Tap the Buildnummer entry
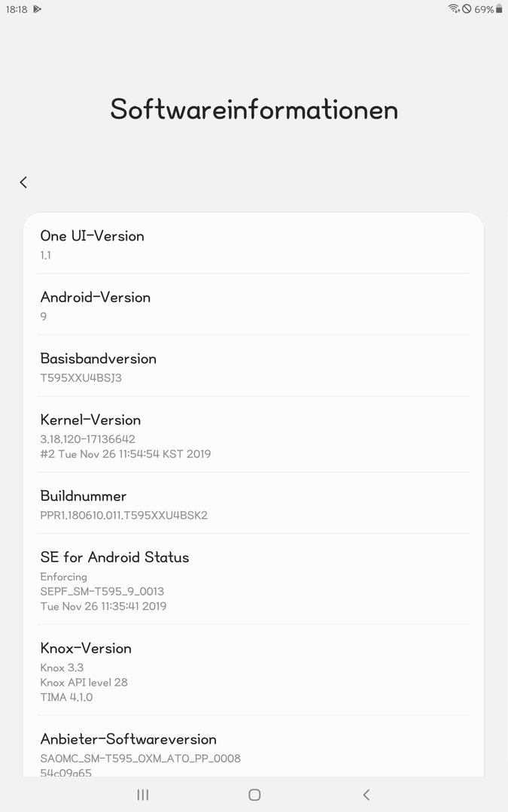The width and height of the screenshot is (508, 812). (254, 503)
